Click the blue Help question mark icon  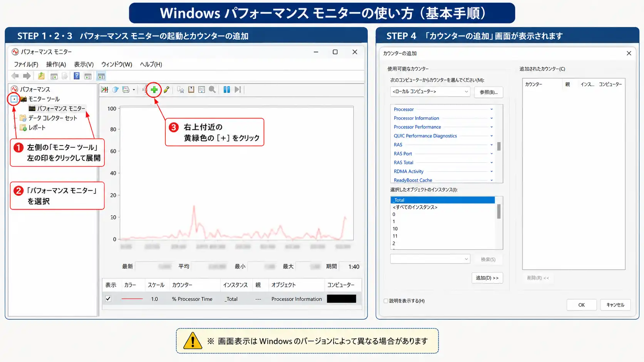pos(77,76)
